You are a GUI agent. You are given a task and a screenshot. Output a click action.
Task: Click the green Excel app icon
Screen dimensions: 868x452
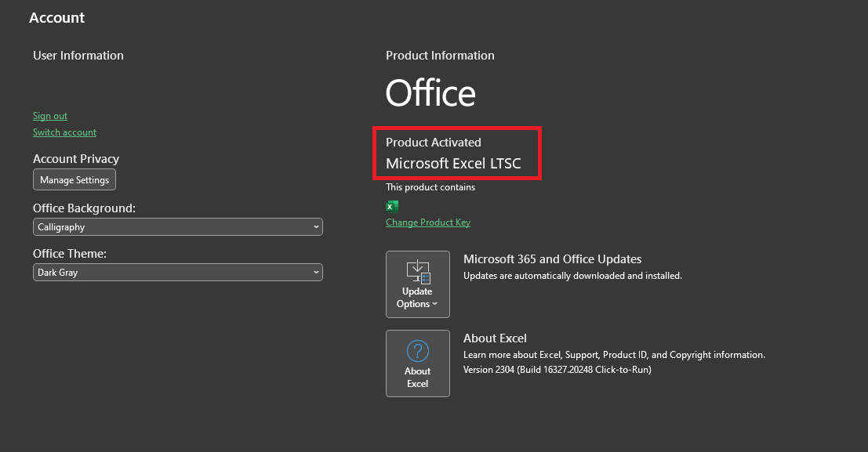coord(392,206)
